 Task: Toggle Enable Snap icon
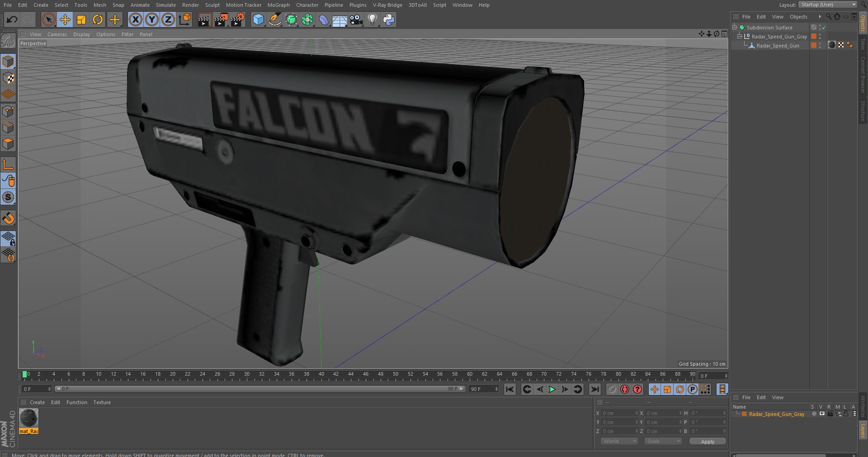click(8, 197)
